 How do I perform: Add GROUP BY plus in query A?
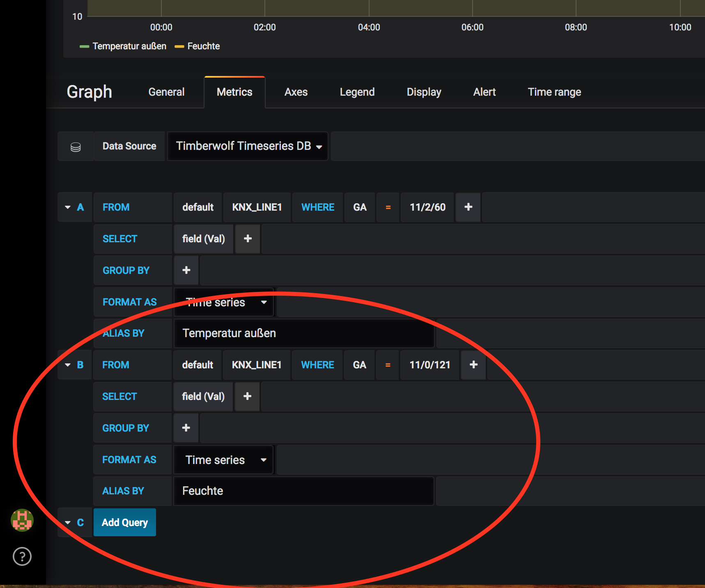click(186, 270)
